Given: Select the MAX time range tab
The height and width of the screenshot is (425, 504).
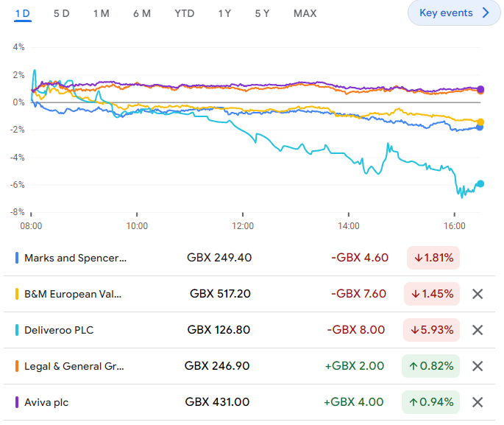Looking at the screenshot, I should pos(305,13).
